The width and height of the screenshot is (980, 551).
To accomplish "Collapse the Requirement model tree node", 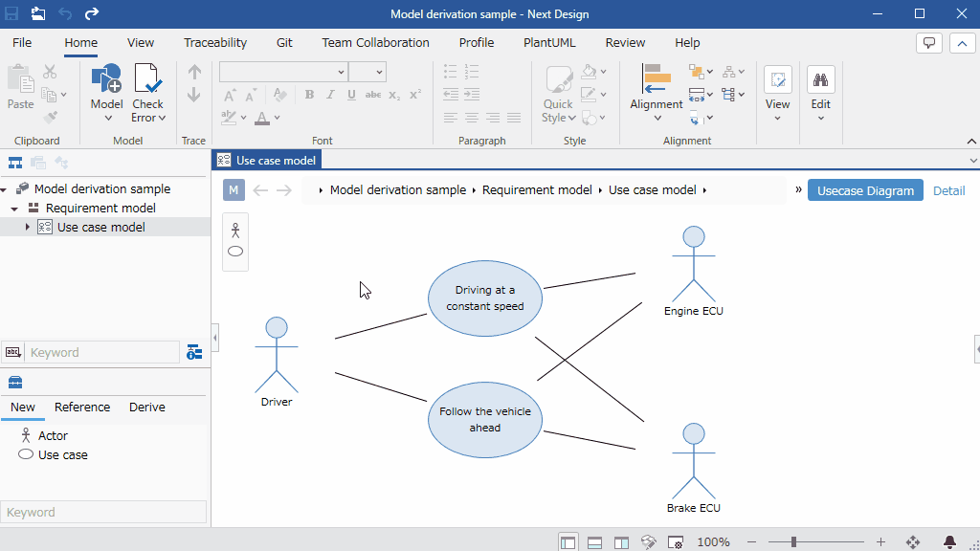I will point(14,209).
